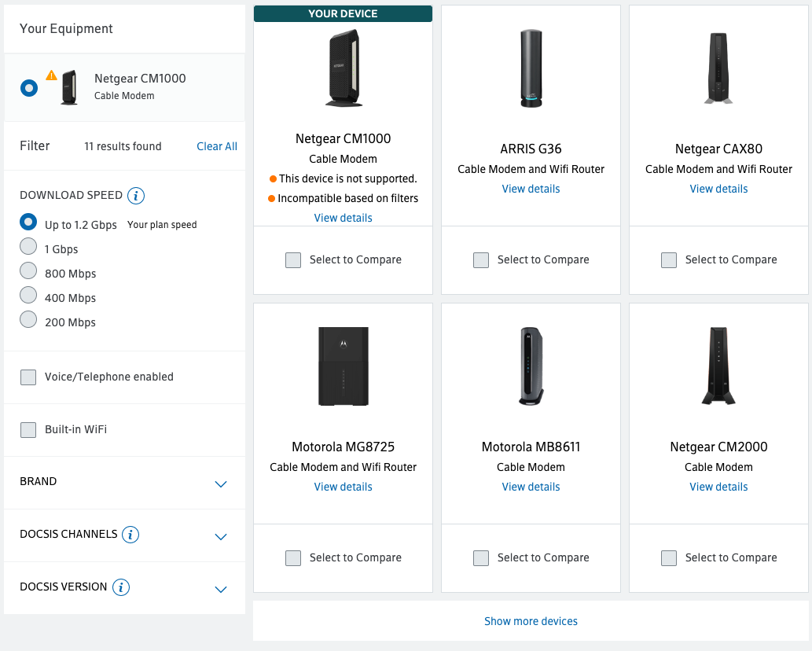812x651 pixels.
Task: Click the Motorola MG8725 product image
Action: coord(344,366)
